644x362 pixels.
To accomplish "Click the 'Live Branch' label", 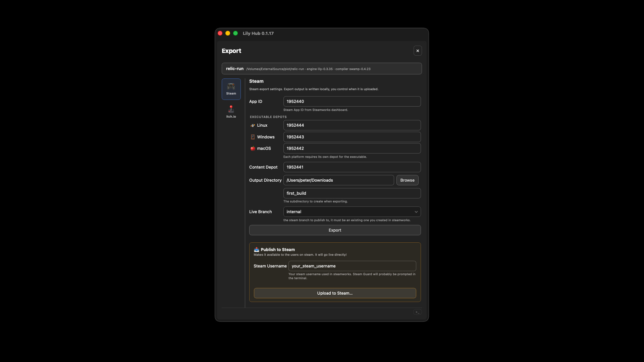I will pyautogui.click(x=261, y=212).
